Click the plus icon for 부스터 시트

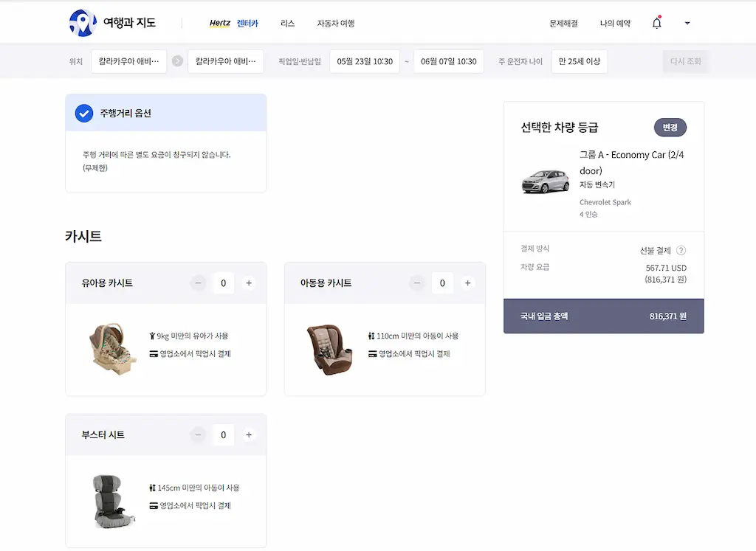click(x=249, y=434)
